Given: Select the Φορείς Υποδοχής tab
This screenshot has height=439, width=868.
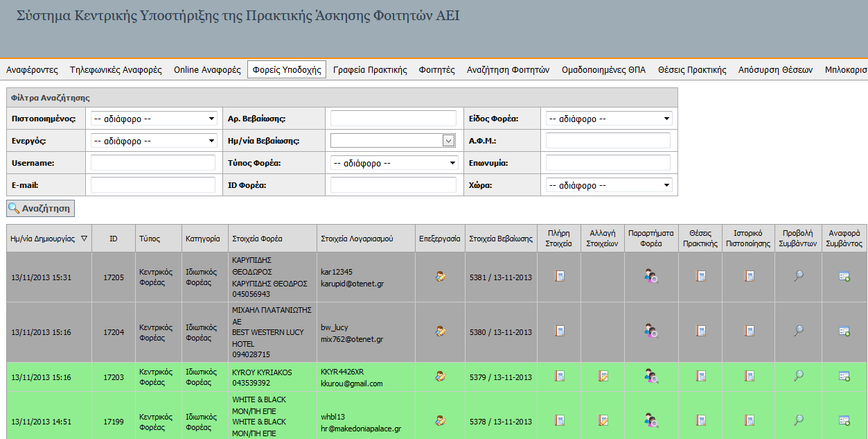Looking at the screenshot, I should click(x=287, y=70).
